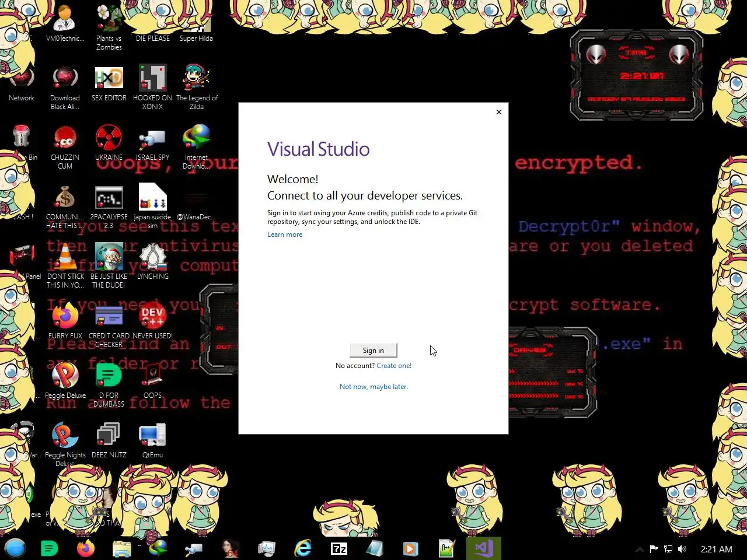Close the Visual Studio welcome dialog

[499, 112]
